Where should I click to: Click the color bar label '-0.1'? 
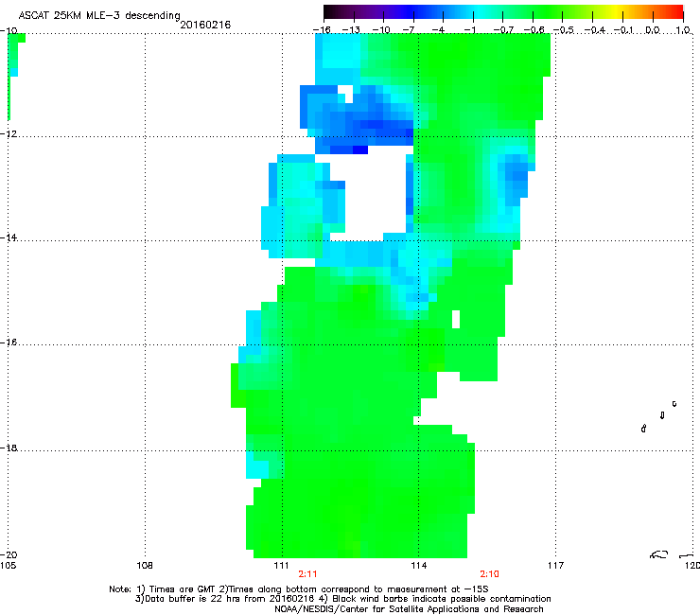pos(624,30)
